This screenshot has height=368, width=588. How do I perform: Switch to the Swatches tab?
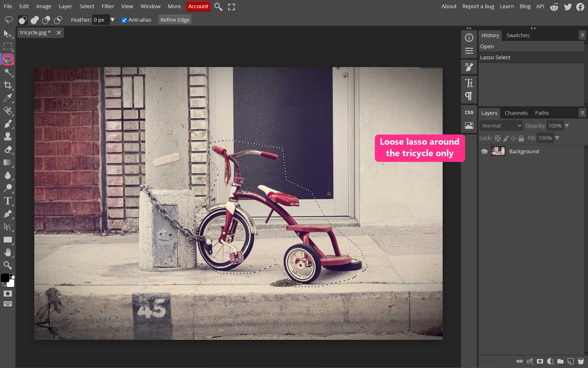pos(518,36)
